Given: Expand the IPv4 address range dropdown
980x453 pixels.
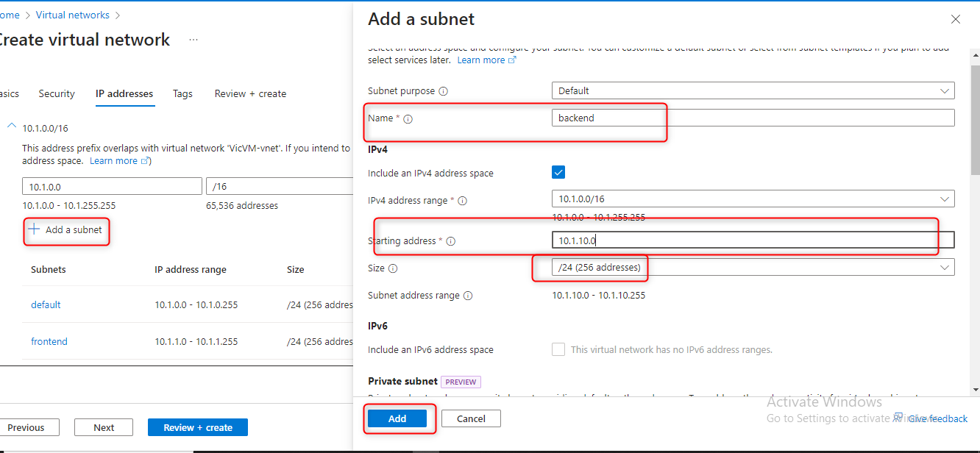Looking at the screenshot, I should (753, 199).
